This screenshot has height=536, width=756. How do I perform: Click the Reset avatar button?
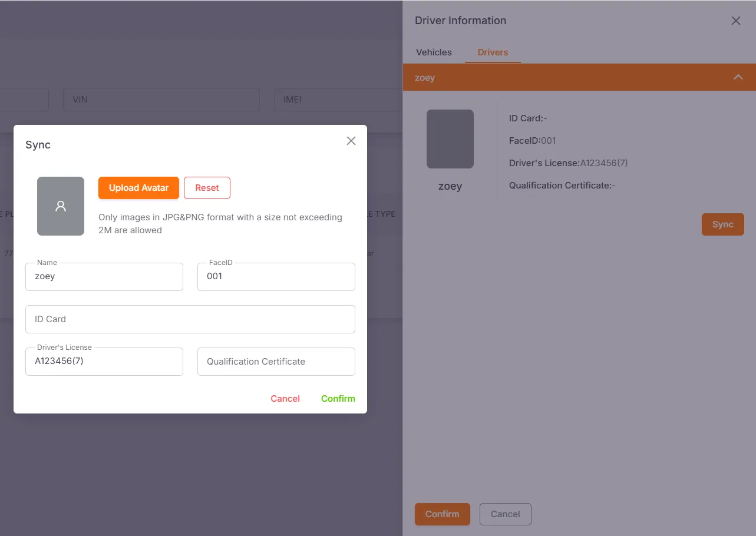(207, 188)
